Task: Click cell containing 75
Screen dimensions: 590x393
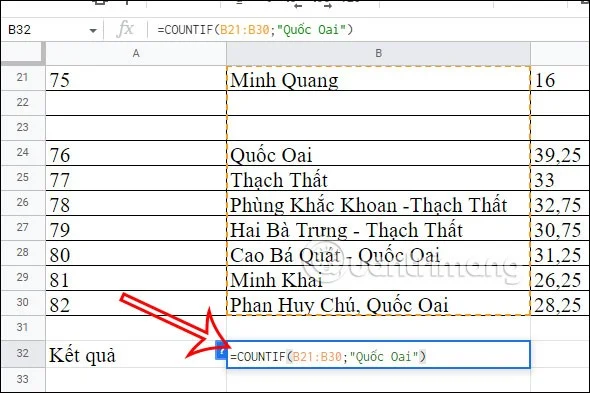Action: point(136,78)
